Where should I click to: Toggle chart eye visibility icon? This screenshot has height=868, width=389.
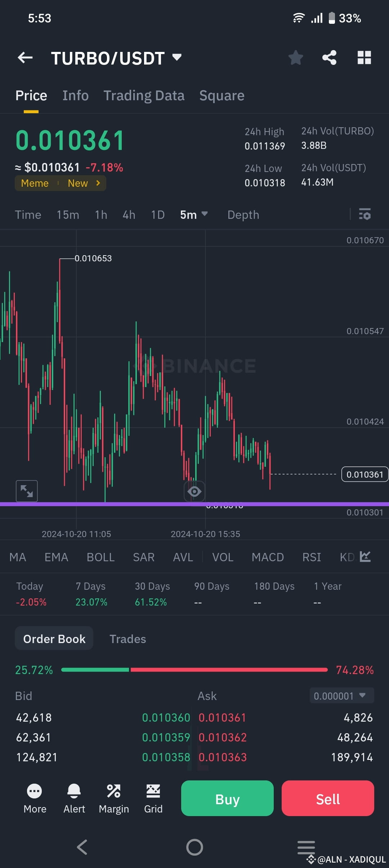194,491
